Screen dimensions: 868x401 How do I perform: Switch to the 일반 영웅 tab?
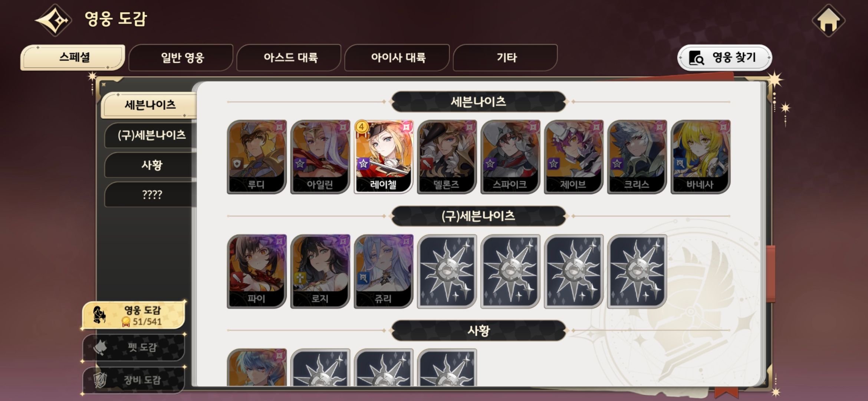(181, 58)
